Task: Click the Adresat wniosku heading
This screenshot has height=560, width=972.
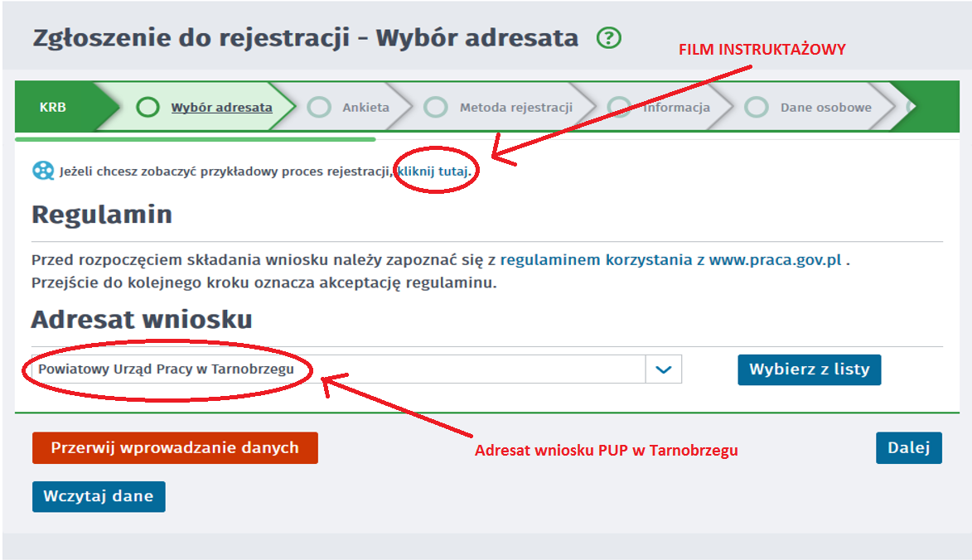Action: (x=142, y=320)
